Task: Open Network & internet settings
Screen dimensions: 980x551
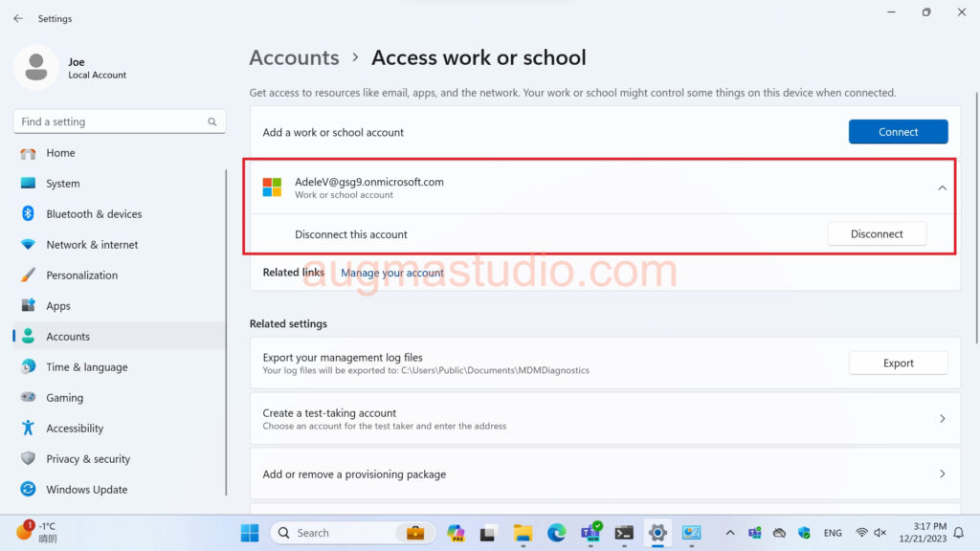Action: pyautogui.click(x=92, y=245)
